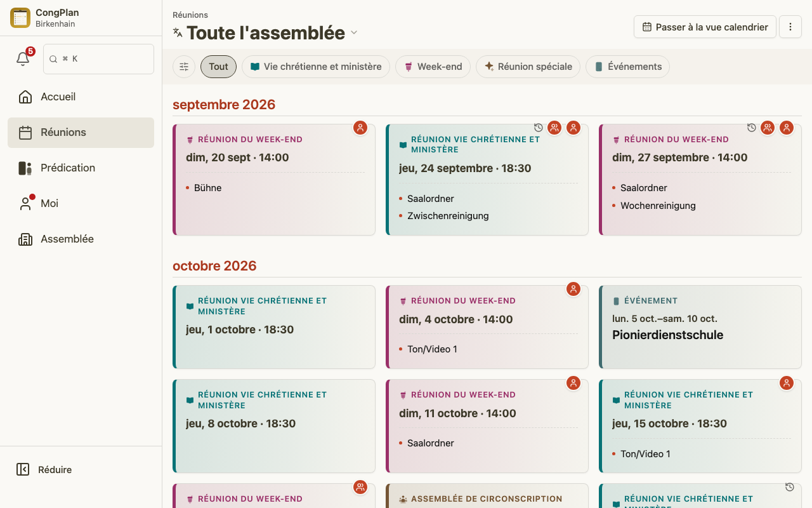
Task: Click the single person badge on 27 septembre card
Action: click(x=787, y=128)
